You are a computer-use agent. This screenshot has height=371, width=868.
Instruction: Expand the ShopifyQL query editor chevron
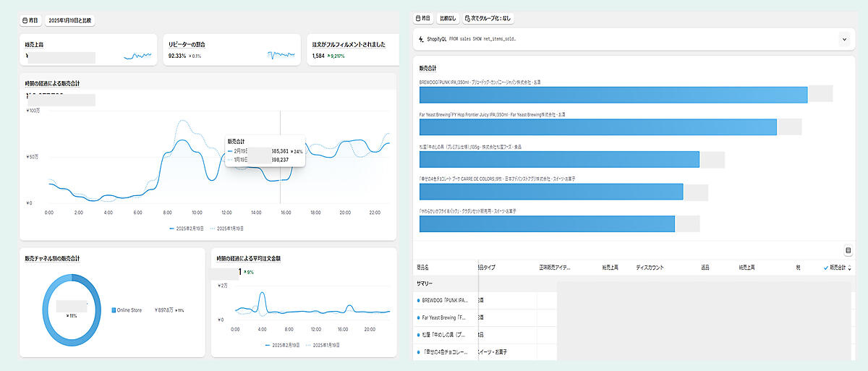click(843, 38)
